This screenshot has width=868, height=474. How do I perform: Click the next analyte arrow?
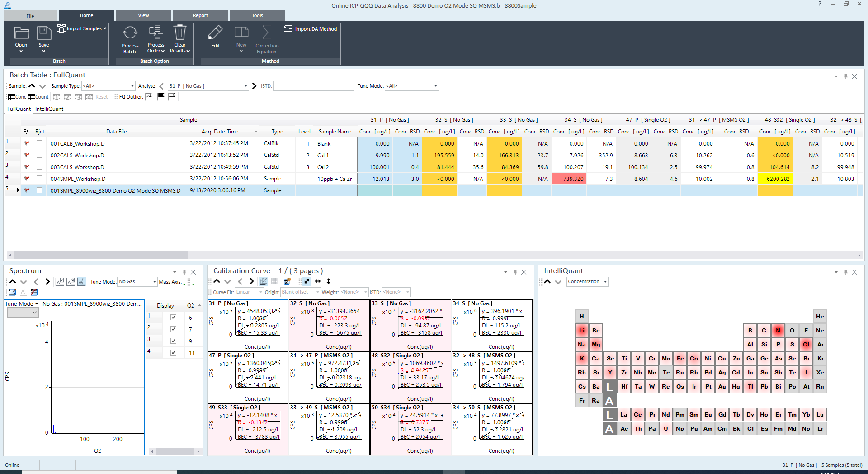point(254,86)
